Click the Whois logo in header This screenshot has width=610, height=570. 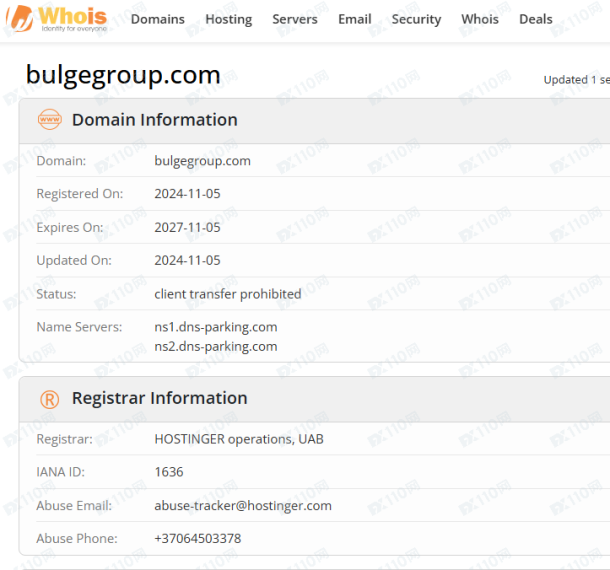57,19
